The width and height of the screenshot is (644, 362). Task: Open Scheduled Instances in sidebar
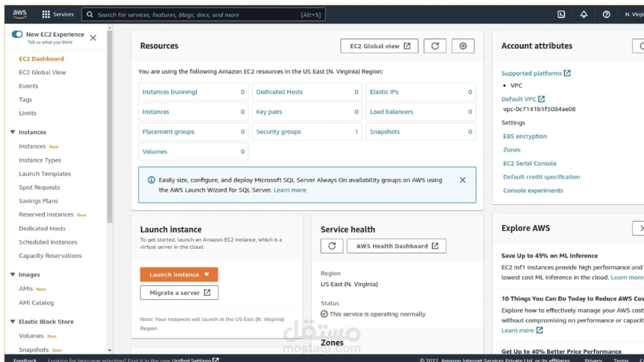(x=48, y=242)
